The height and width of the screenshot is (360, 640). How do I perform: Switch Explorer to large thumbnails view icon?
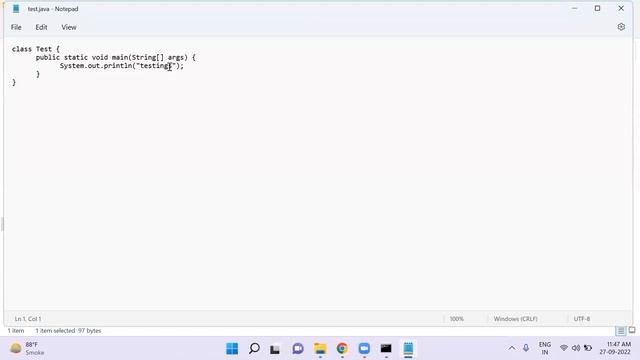pyautogui.click(x=632, y=330)
